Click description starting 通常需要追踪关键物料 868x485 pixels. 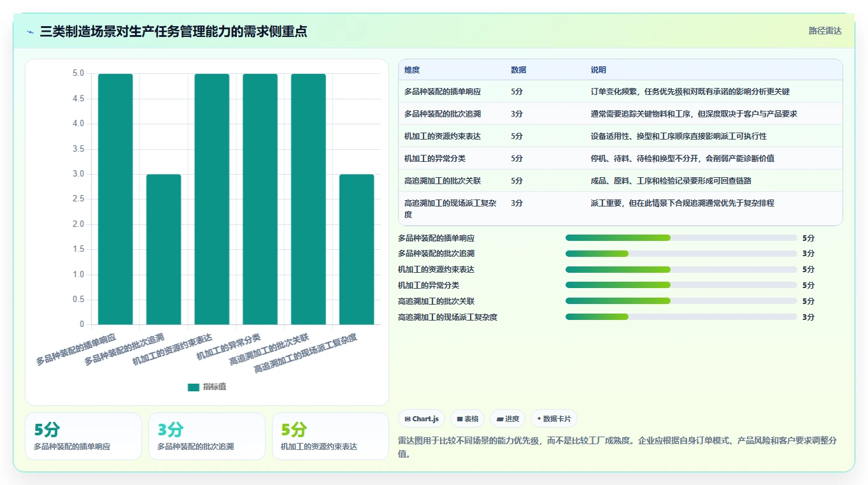click(x=694, y=114)
